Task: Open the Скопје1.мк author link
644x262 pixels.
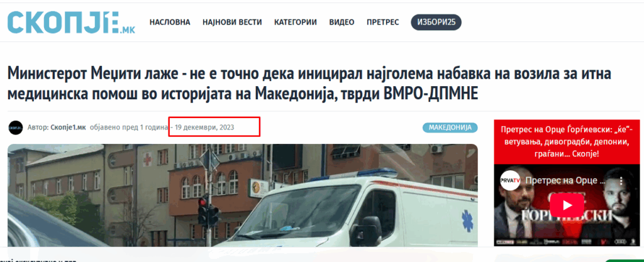Action: pos(68,127)
